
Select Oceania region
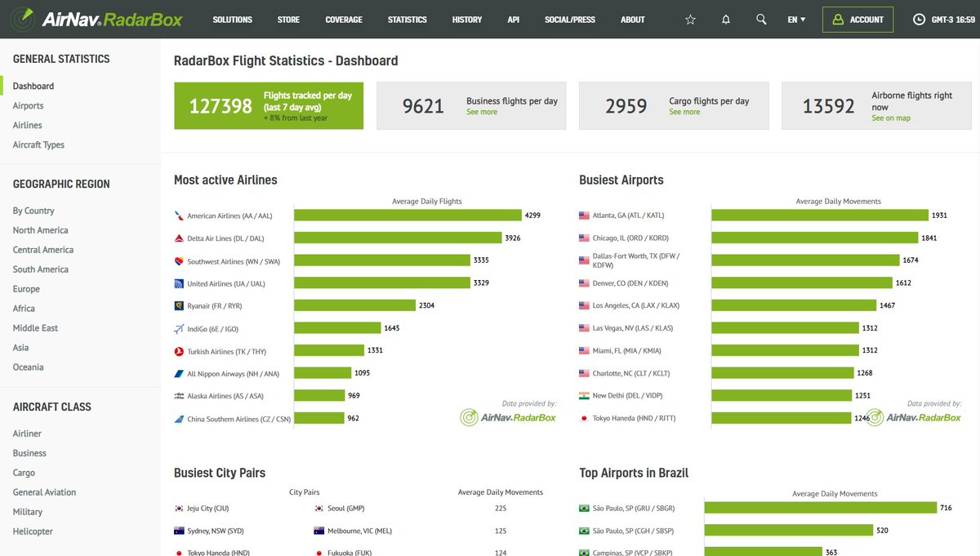pos(29,367)
